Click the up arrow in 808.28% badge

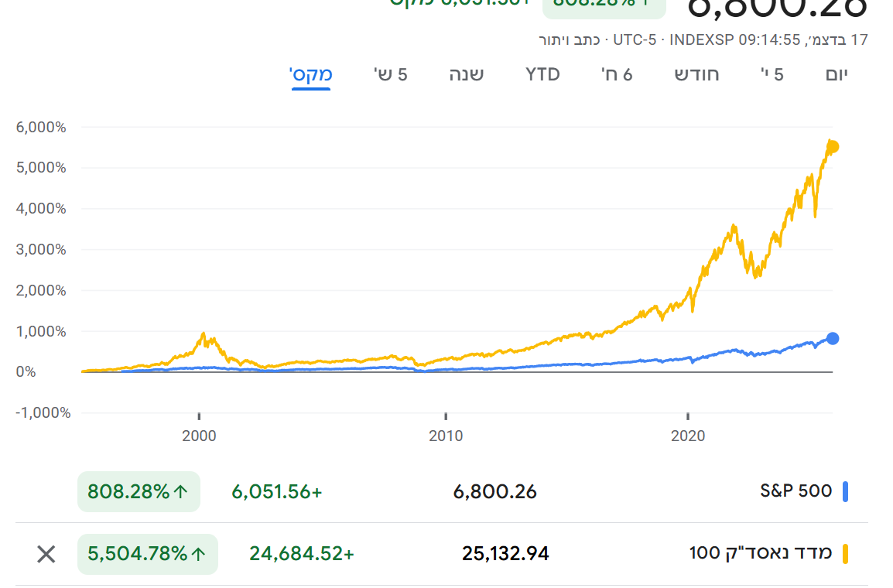coord(181,492)
